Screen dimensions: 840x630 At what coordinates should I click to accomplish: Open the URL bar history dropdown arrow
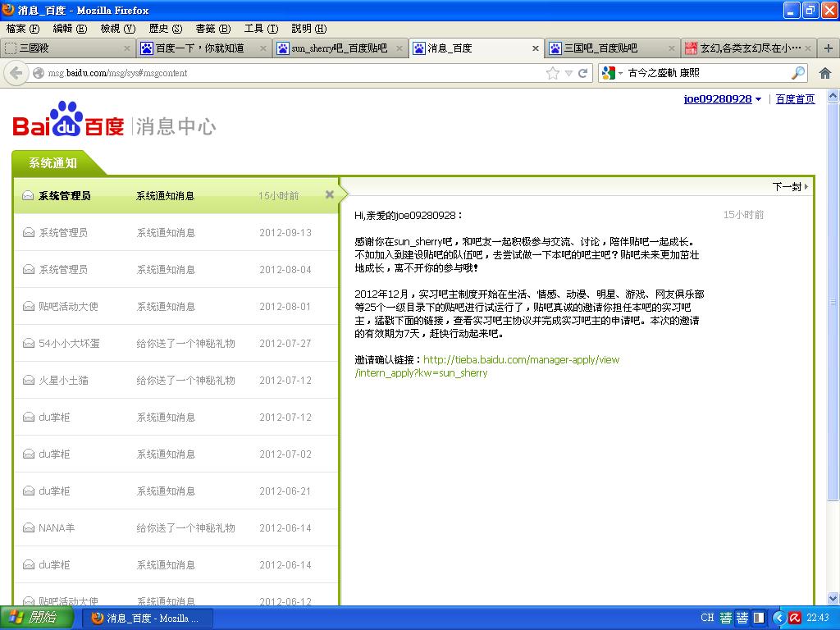568,73
